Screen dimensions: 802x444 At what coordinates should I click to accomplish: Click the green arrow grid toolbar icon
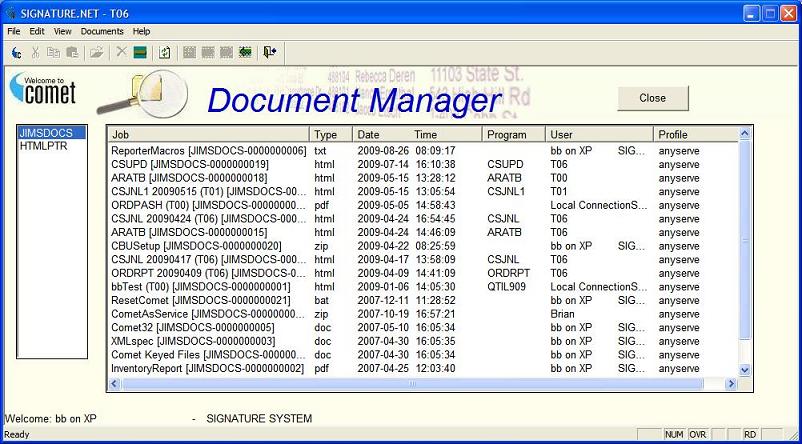pos(245,52)
